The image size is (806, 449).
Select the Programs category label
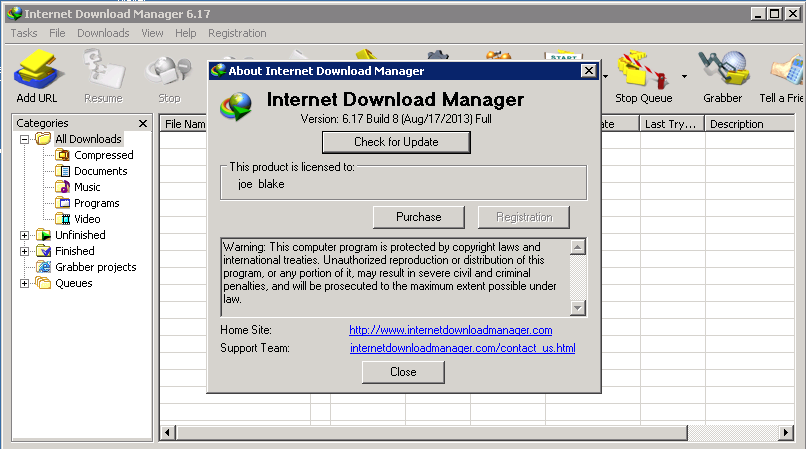[97, 203]
